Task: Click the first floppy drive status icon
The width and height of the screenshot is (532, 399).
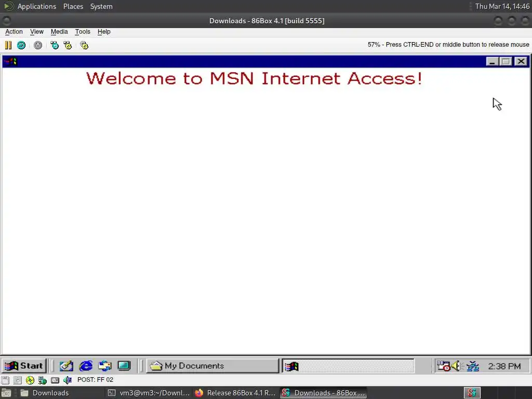Action: (5, 380)
